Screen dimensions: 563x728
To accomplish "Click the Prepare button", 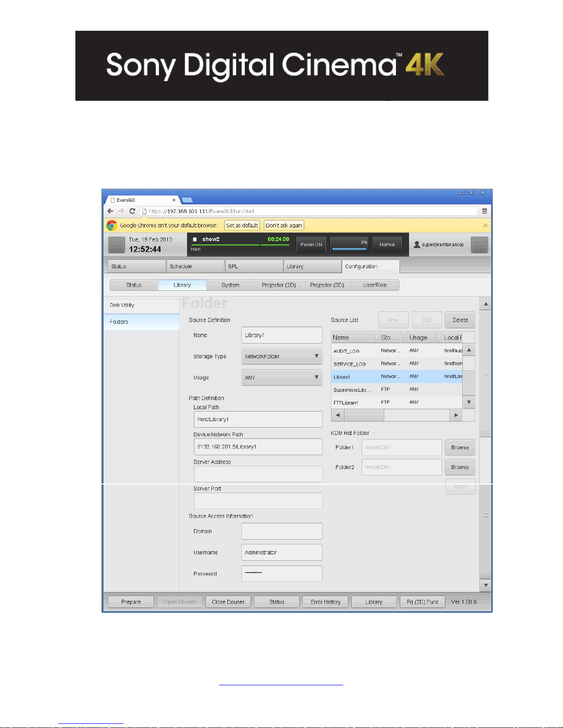I will tap(131, 602).
